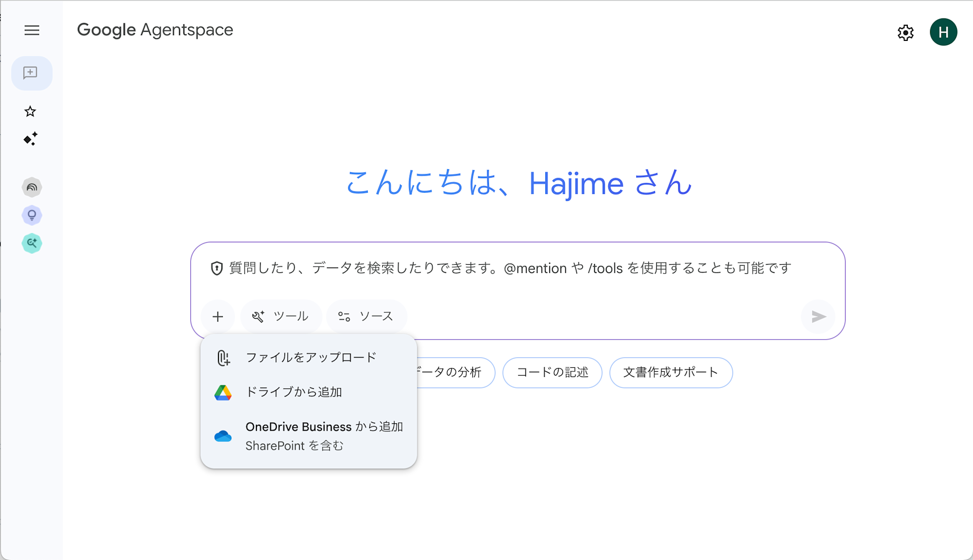Viewport: 973px width, 560px height.
Task: Open the sparkle agents icon in the sidebar
Action: [30, 139]
